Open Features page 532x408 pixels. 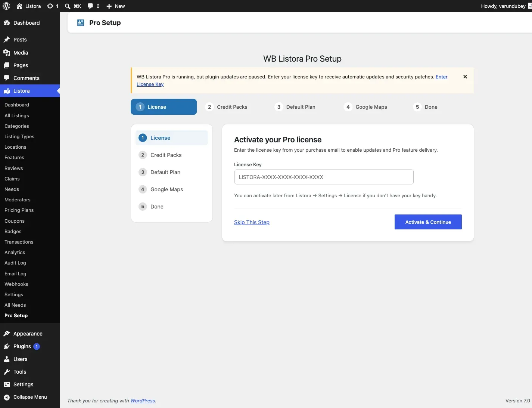[x=14, y=158]
